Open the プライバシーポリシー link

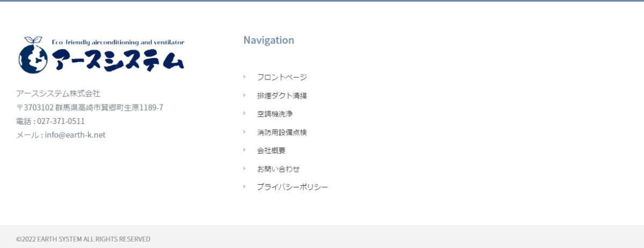(x=292, y=187)
